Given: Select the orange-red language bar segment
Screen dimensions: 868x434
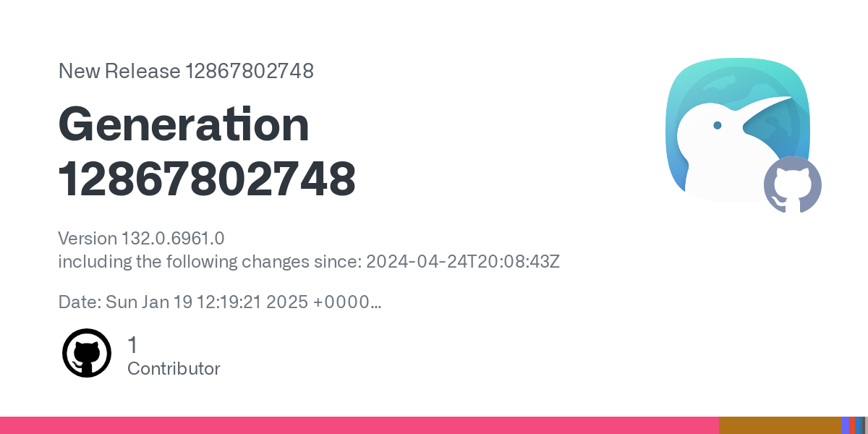Looking at the screenshot, I should point(852,425).
